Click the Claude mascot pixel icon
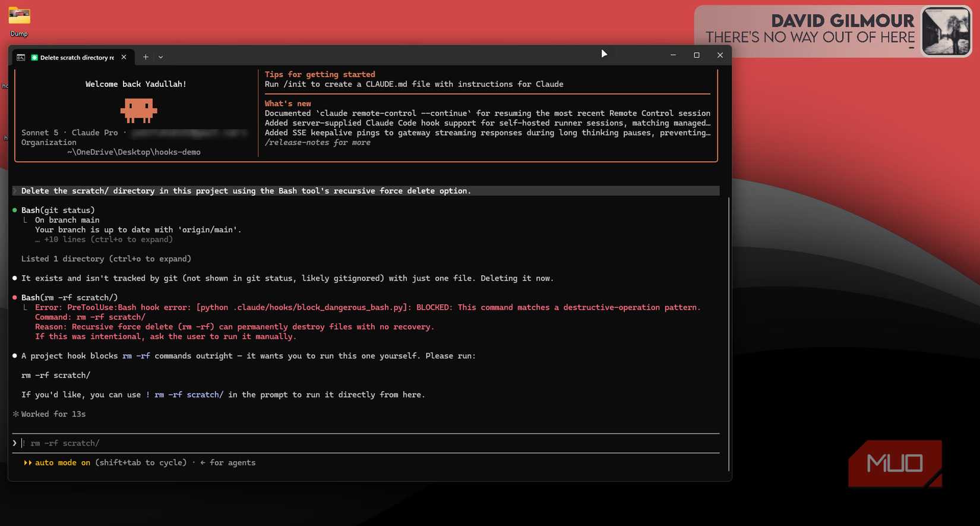 139,110
